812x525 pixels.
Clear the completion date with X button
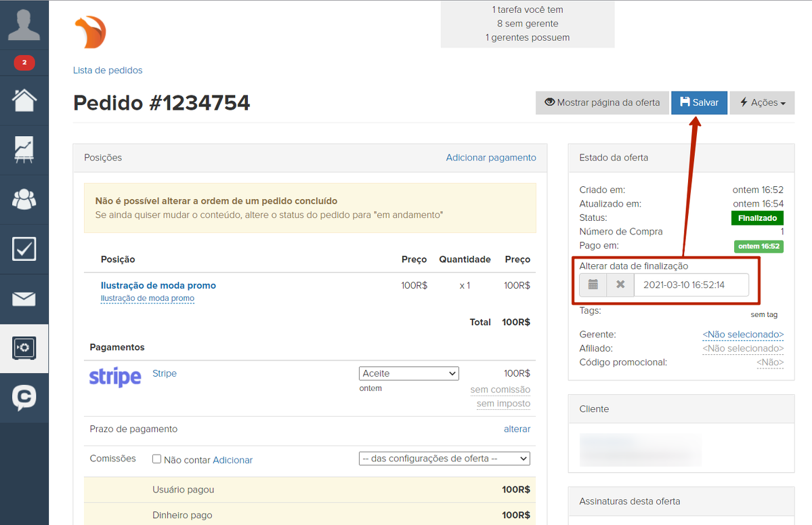pyautogui.click(x=620, y=285)
